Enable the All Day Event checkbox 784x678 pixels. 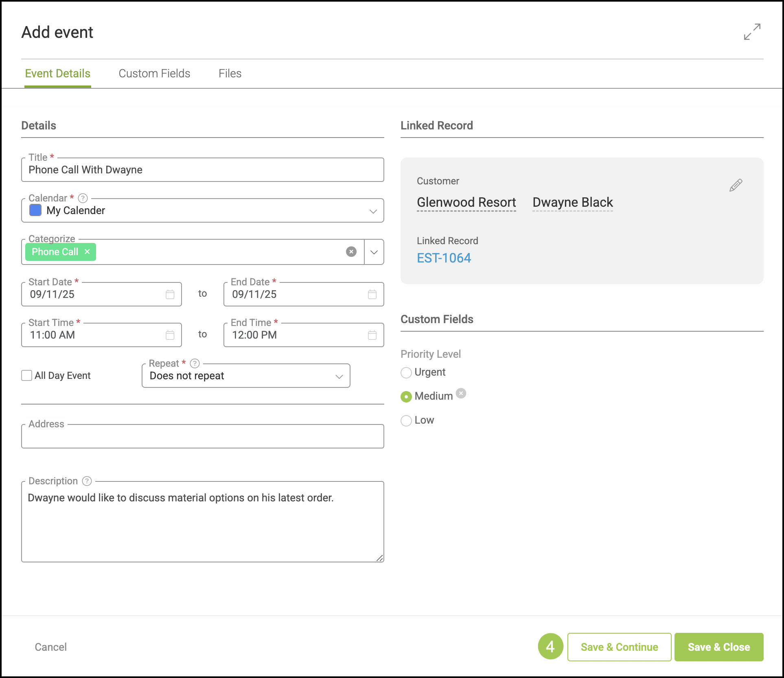tap(27, 375)
